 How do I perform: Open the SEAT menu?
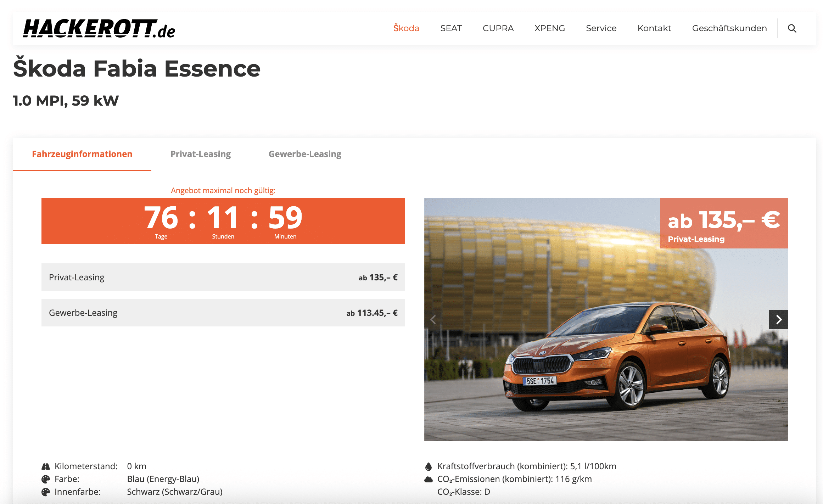tap(451, 28)
